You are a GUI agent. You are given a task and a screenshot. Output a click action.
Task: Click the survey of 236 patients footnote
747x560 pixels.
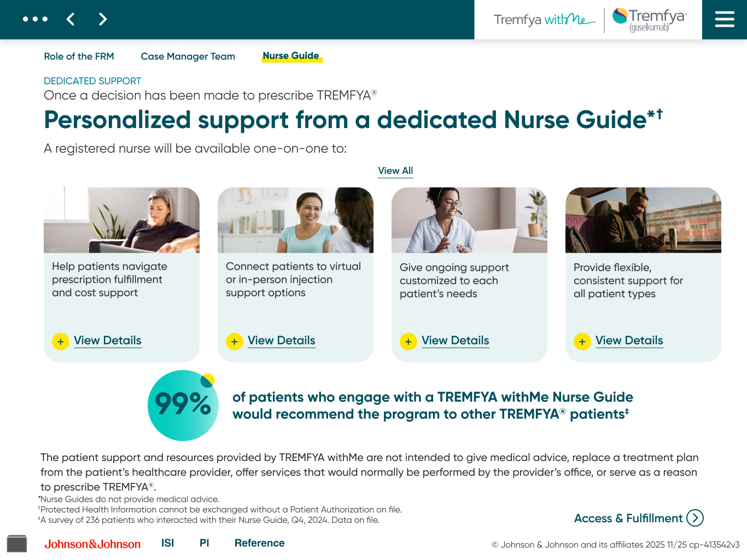tap(209, 520)
